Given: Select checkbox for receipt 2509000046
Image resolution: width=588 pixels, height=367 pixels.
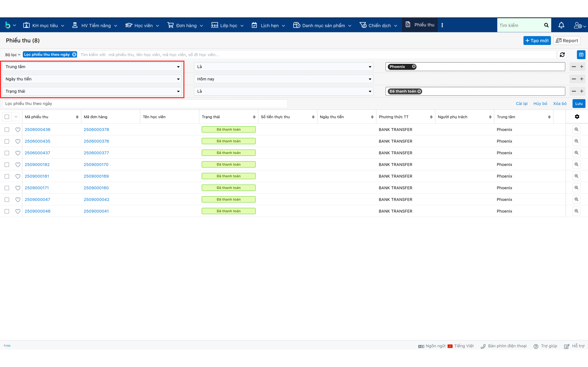Looking at the screenshot, I should (x=7, y=211).
